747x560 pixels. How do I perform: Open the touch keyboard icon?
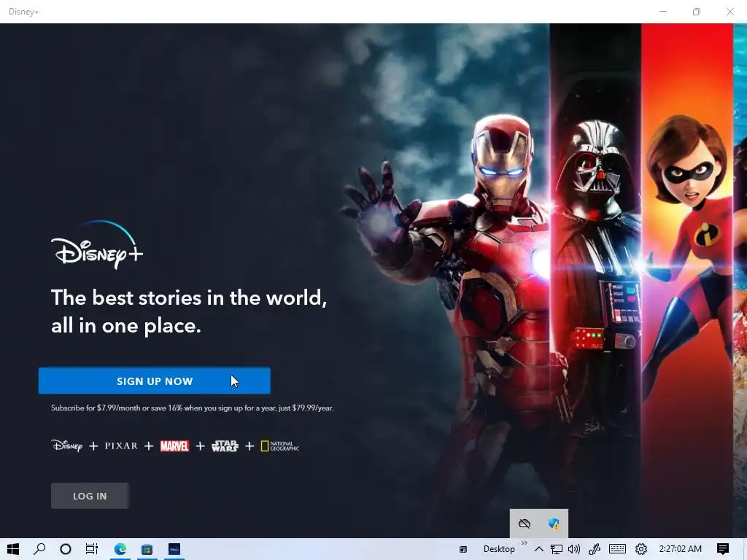pyautogui.click(x=617, y=549)
